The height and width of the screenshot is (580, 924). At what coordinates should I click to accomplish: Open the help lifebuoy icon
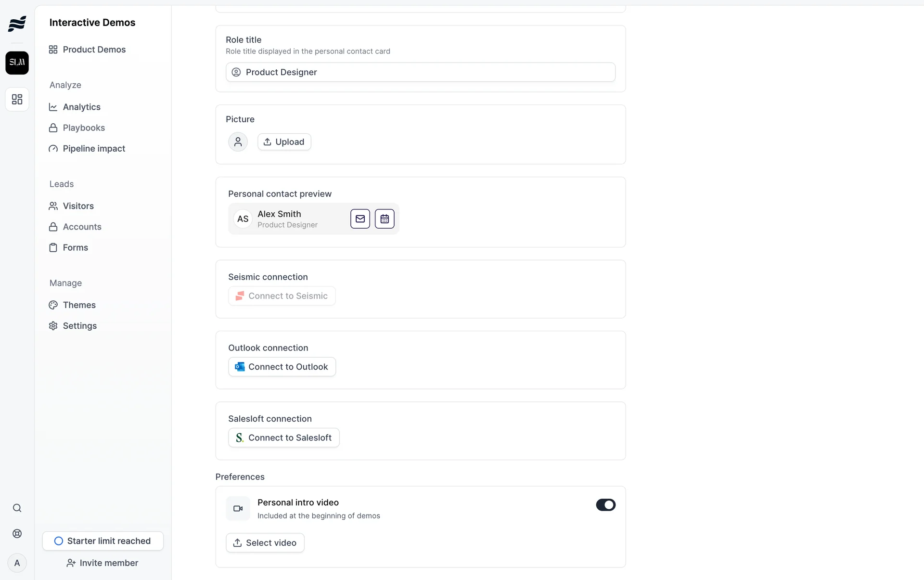click(17, 533)
